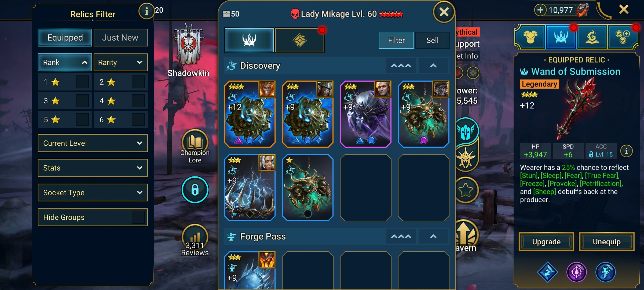Viewport: 644px width, 290px height.
Task: Tap the cyan padlock lock icon
Action: [x=195, y=190]
